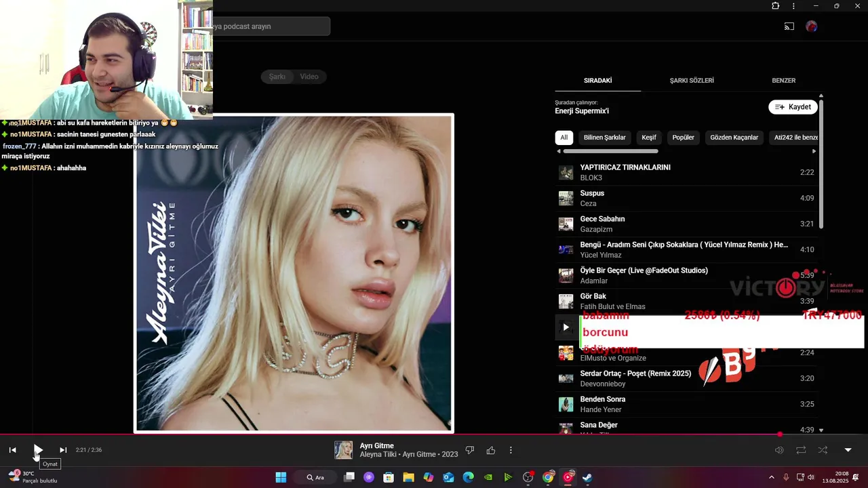
Task: Select the Gözden Kaçanlar chip
Action: [x=734, y=138]
